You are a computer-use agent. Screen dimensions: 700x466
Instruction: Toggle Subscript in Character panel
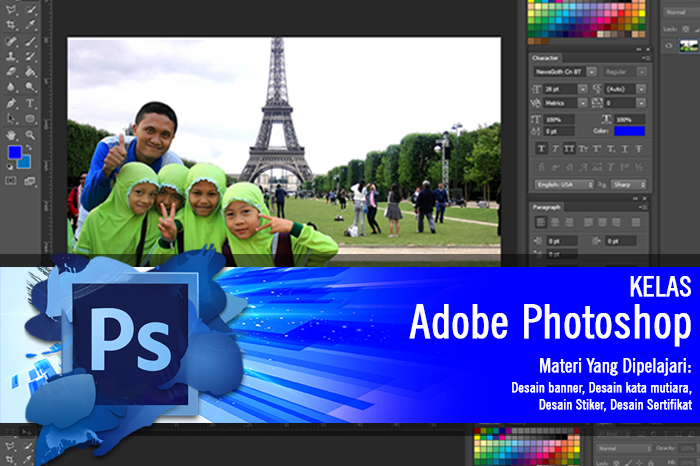coord(611,149)
